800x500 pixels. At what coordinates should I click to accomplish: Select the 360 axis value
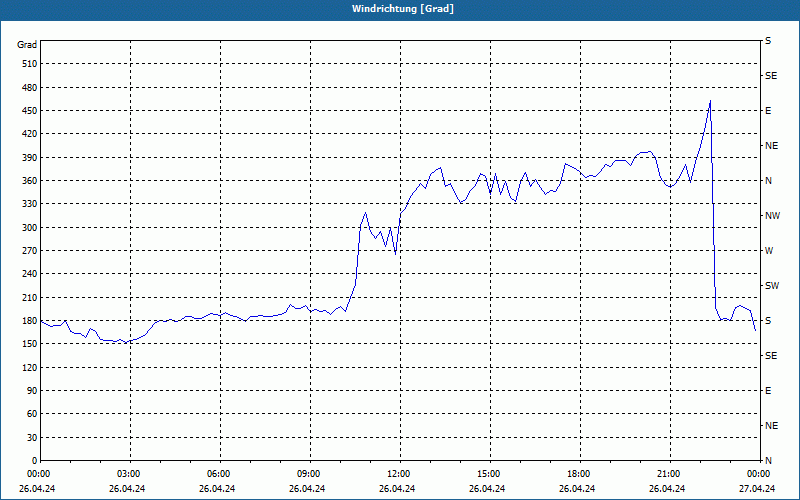tap(30, 181)
